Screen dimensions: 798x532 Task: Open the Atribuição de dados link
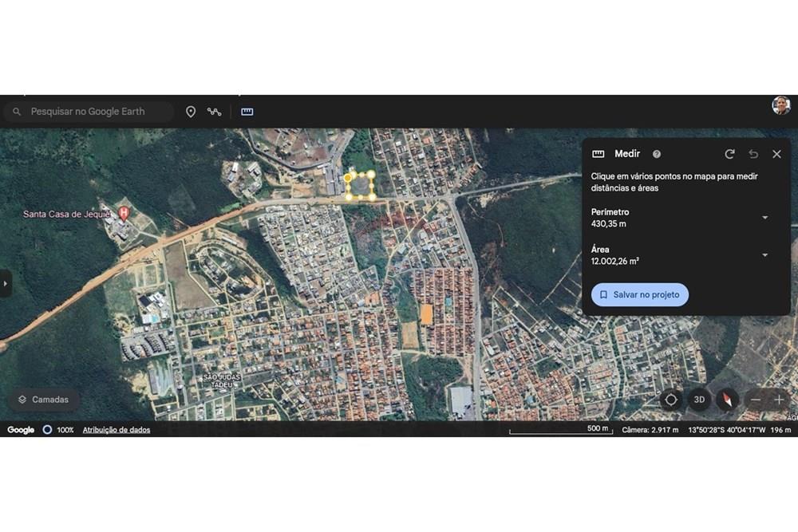[117, 430]
